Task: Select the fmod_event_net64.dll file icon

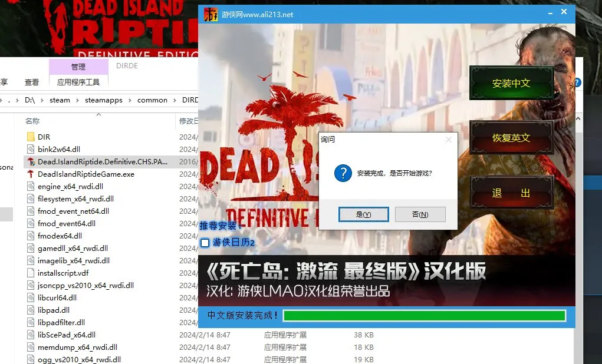Action: pyautogui.click(x=31, y=211)
